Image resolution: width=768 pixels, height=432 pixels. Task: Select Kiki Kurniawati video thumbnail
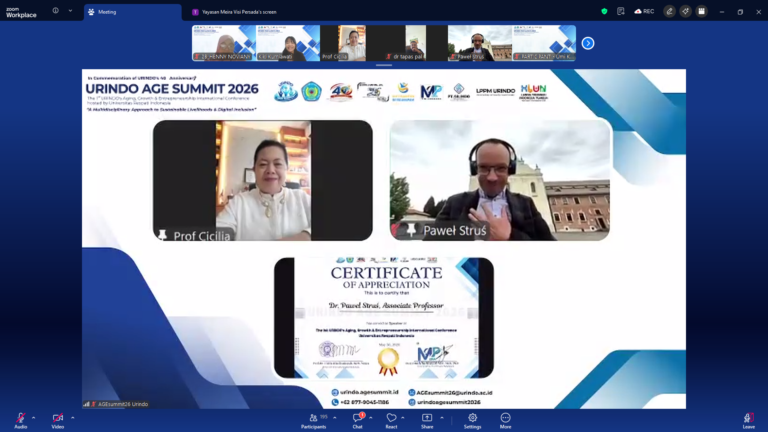tap(288, 43)
